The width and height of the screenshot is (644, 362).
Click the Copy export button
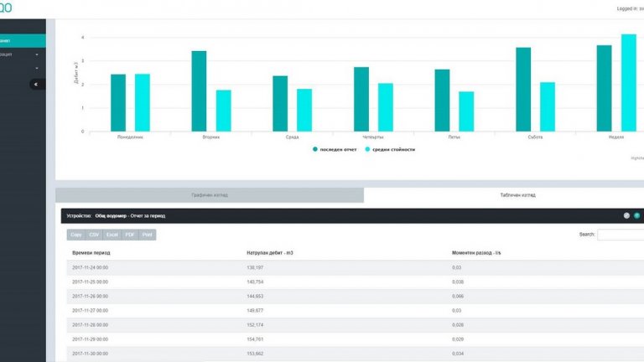(x=76, y=235)
